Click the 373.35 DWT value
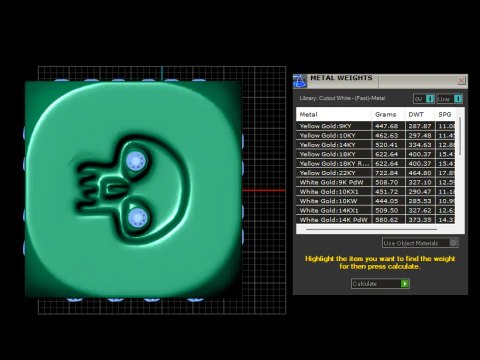Image resolution: width=480 pixels, height=360 pixels. coord(420,219)
